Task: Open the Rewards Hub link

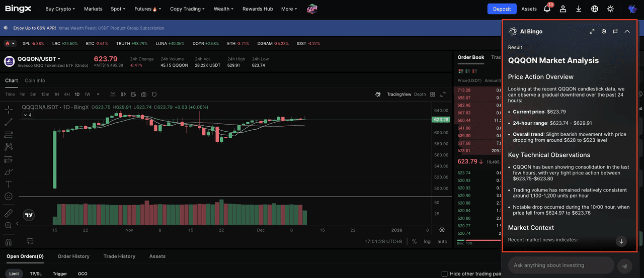Action: tap(258, 9)
